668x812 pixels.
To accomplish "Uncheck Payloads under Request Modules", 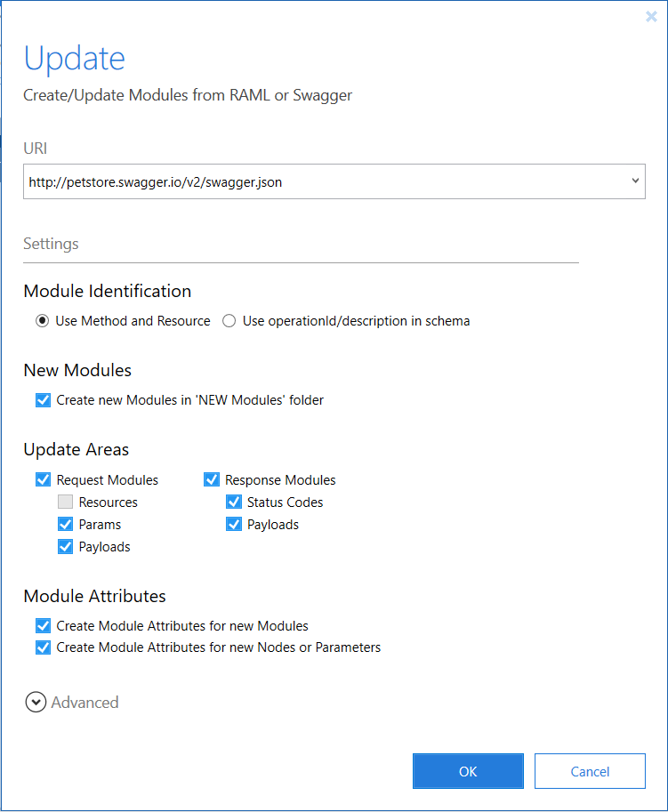I will tap(66, 547).
